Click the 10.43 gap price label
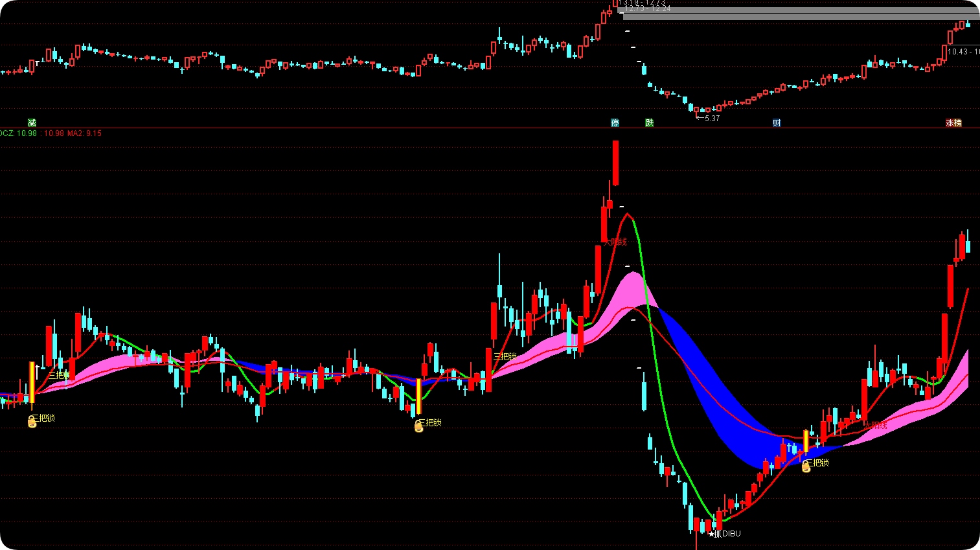 [963, 52]
